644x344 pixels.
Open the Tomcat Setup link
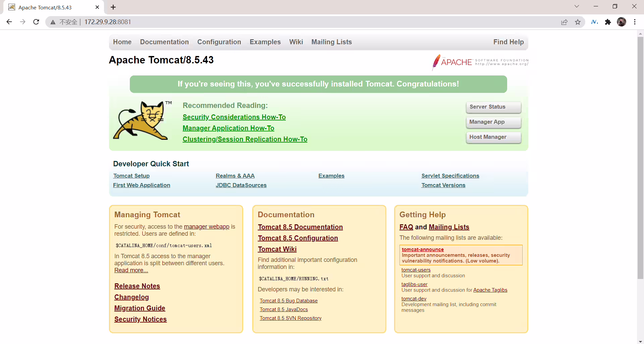[x=131, y=176]
